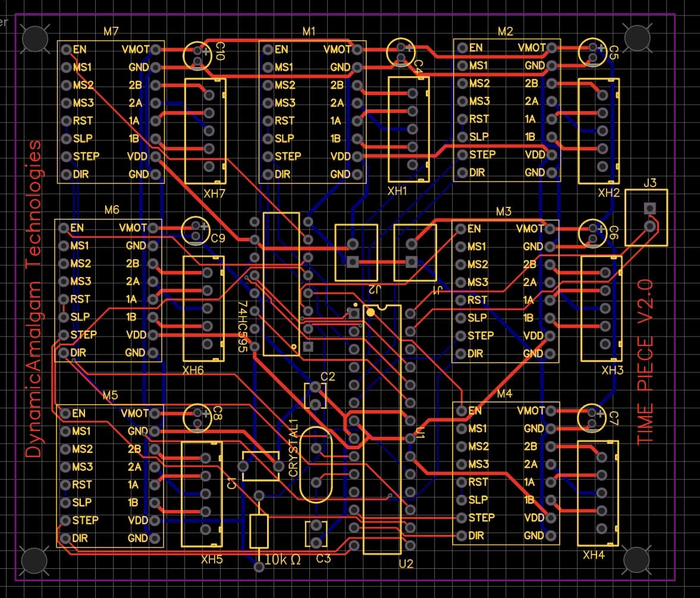The image size is (700, 598).
Task: Click the U1 chip designator
Action: [x=420, y=433]
